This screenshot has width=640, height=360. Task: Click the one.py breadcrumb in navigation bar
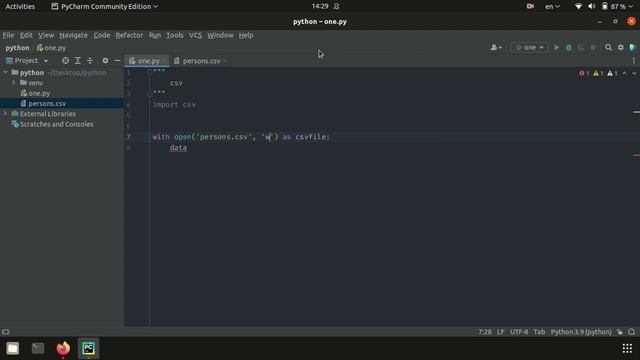[x=51, y=48]
